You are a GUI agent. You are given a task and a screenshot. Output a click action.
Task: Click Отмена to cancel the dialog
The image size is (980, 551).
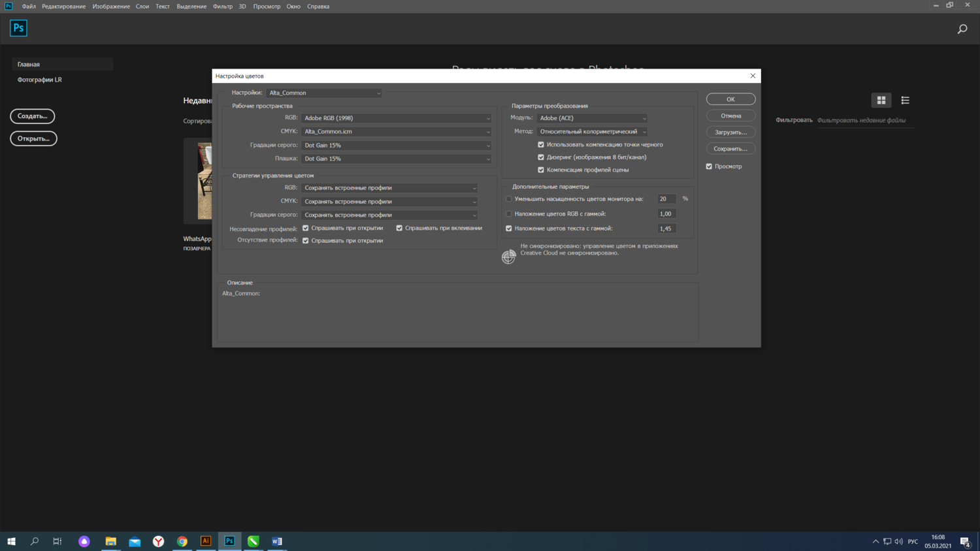(730, 116)
